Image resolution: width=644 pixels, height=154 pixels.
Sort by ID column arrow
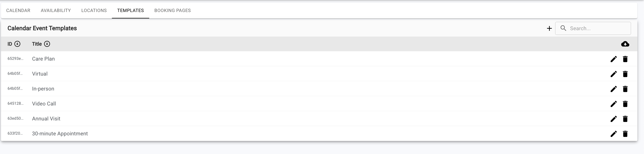pos(17,44)
